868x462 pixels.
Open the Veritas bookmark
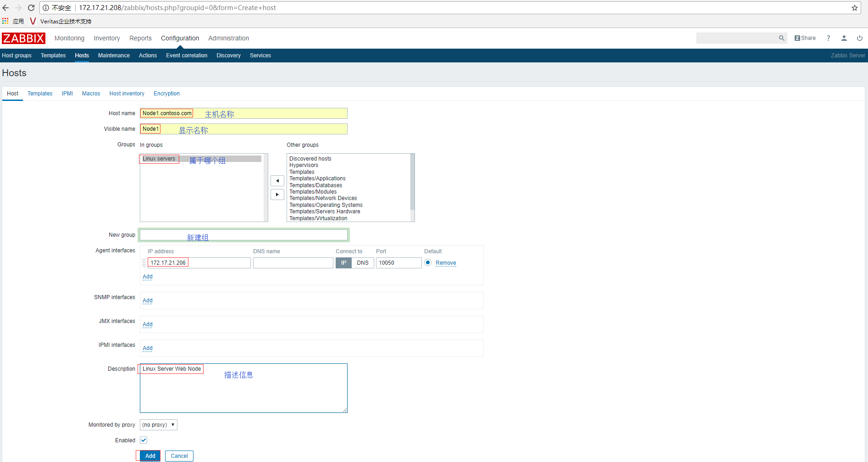click(61, 21)
